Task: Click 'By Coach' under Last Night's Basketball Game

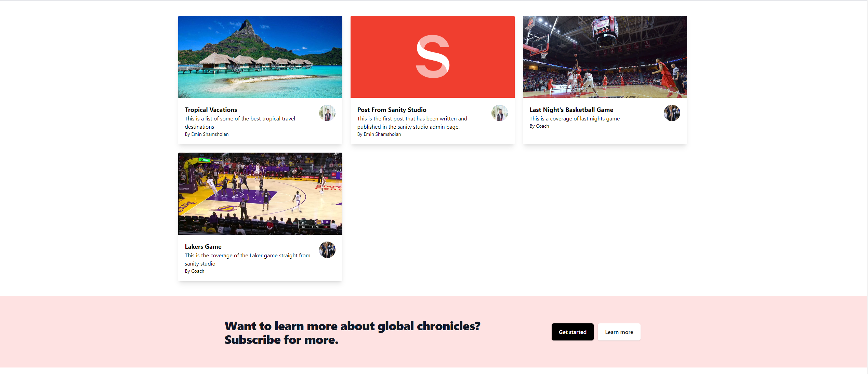Action: coord(539,126)
